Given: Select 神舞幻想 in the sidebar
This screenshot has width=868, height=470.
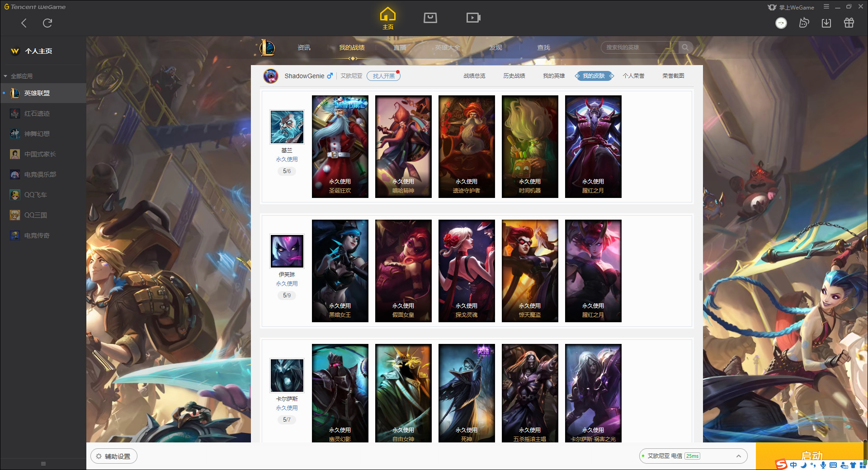Looking at the screenshot, I should coord(43,134).
